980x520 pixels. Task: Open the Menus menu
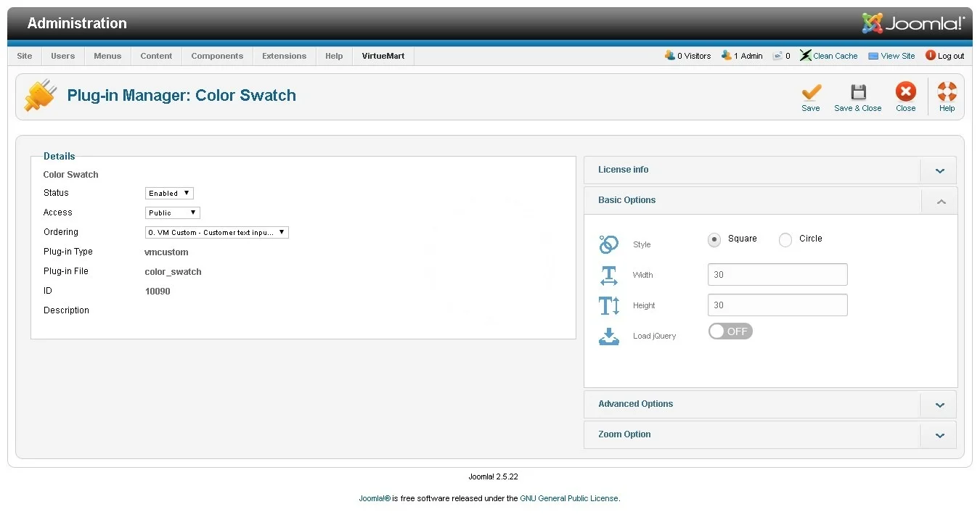(x=107, y=56)
